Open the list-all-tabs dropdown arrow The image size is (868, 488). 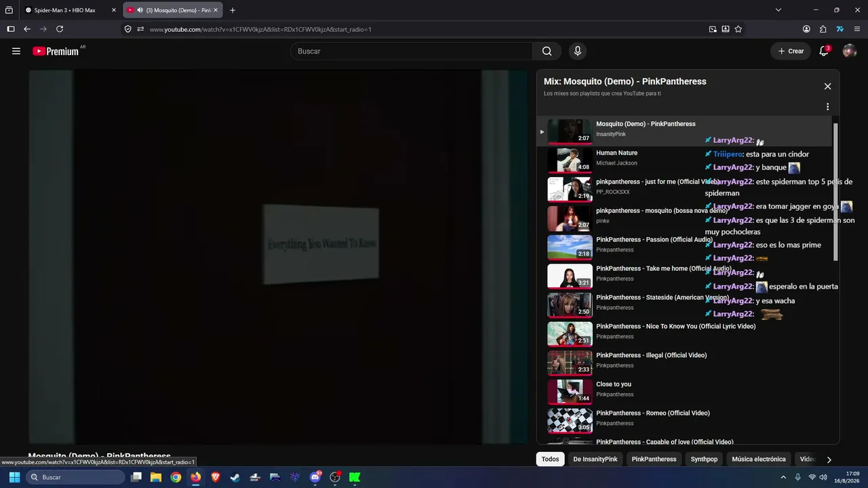click(x=778, y=10)
